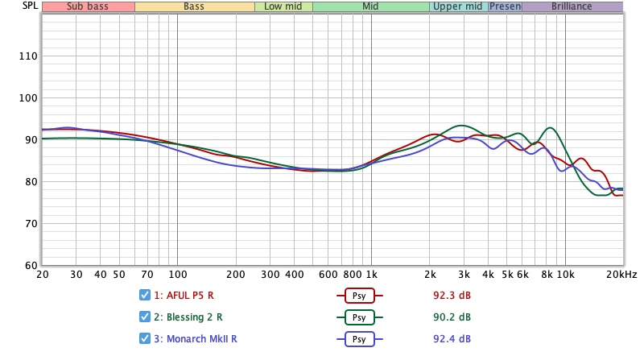Click the Upper mid frequency band label

tap(458, 6)
